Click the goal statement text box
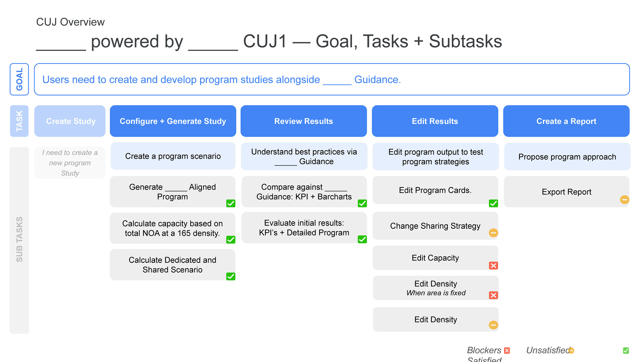The height and width of the screenshot is (362, 644). (332, 79)
